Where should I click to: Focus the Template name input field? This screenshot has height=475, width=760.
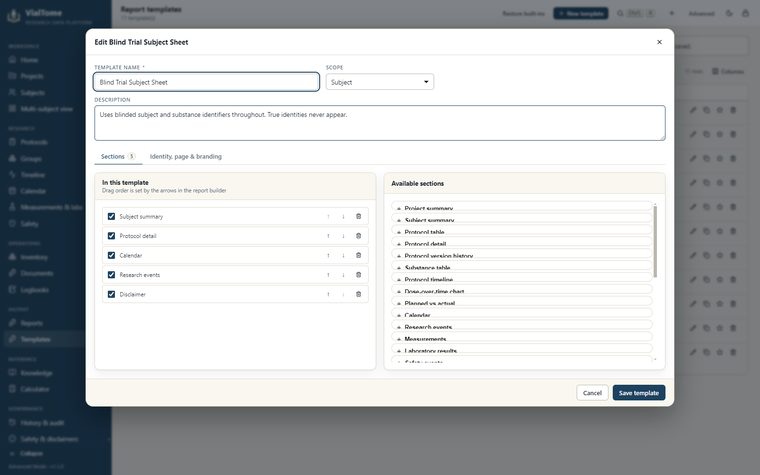(x=206, y=82)
